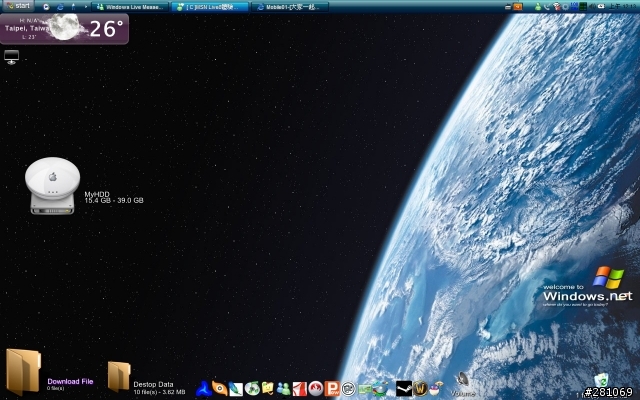
Task: Open the Windows Live Messenger taskbar window
Action: [130, 7]
